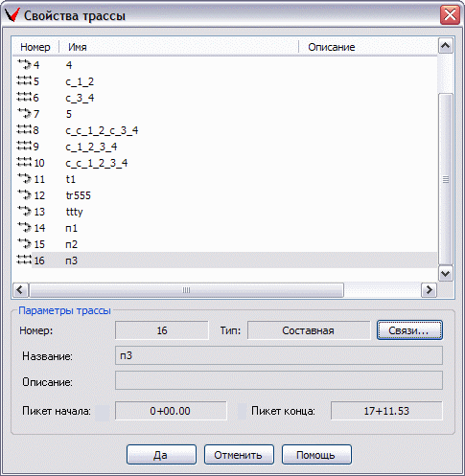465x476 pixels.
Task: Open the Связи... dialog
Action: click(409, 330)
